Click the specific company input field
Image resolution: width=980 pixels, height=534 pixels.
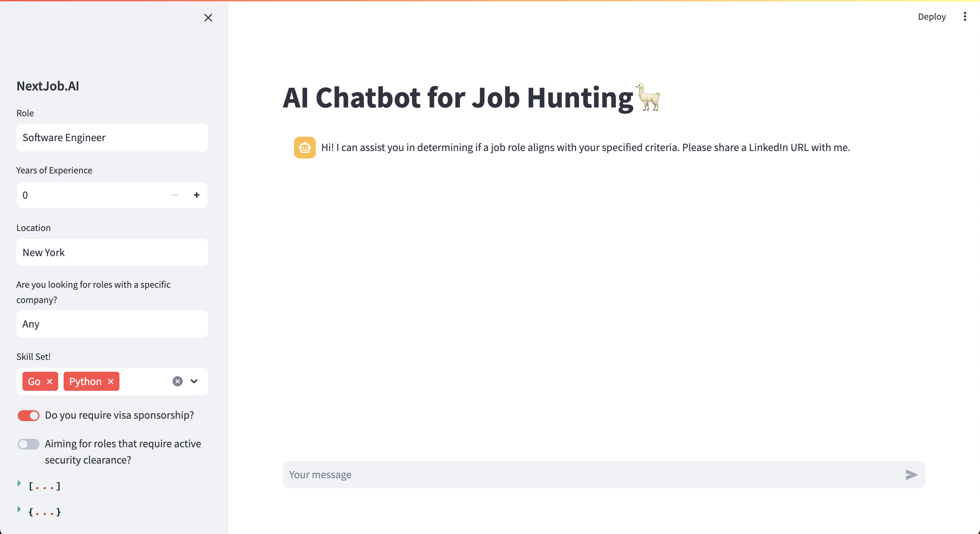click(x=112, y=324)
